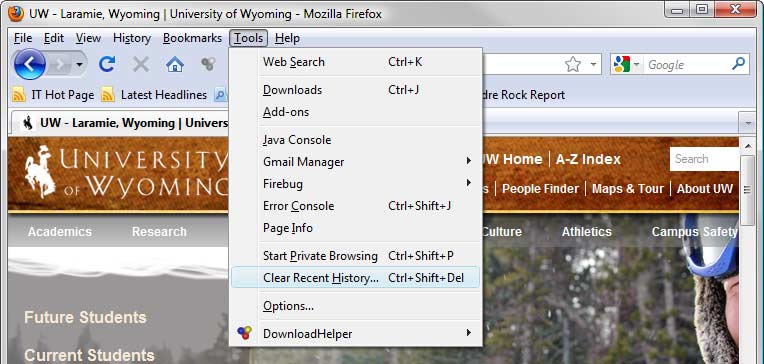Open the Campus Safety navigation item
Viewport: 764px width, 364px height.
695,231
